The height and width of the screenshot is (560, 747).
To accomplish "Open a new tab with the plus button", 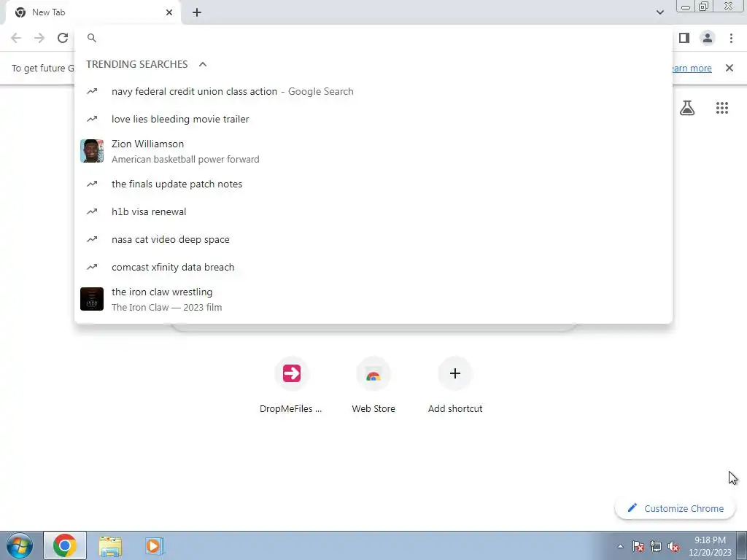I will 197,12.
